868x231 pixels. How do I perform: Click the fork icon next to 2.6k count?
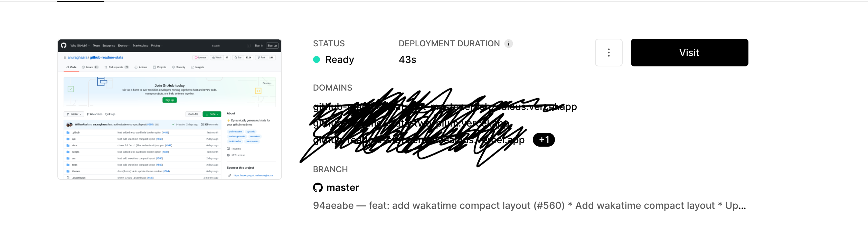click(259, 57)
